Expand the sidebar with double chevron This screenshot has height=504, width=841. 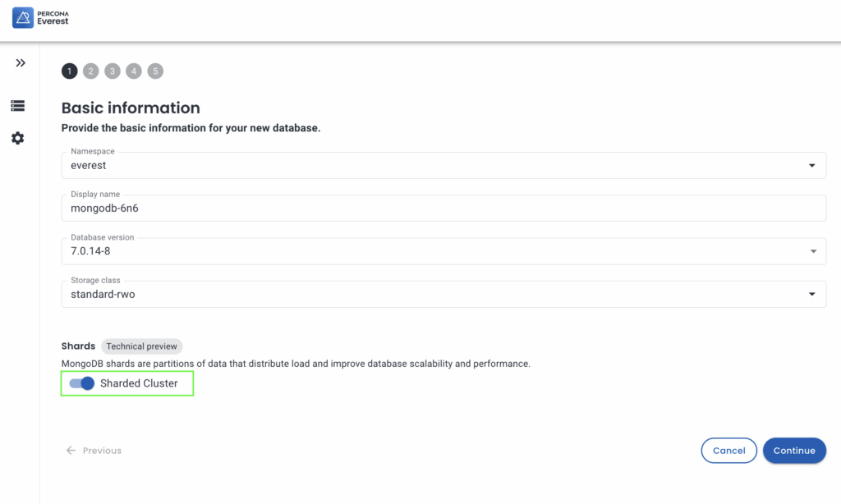click(21, 63)
